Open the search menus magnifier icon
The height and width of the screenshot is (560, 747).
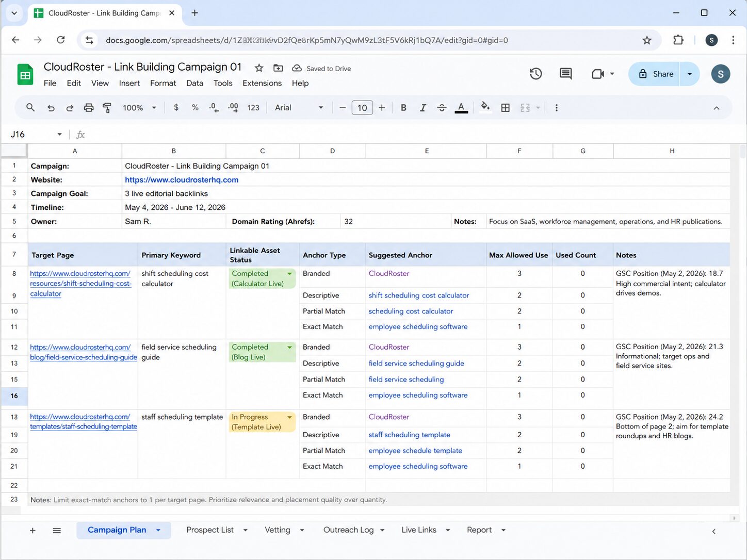pos(30,107)
